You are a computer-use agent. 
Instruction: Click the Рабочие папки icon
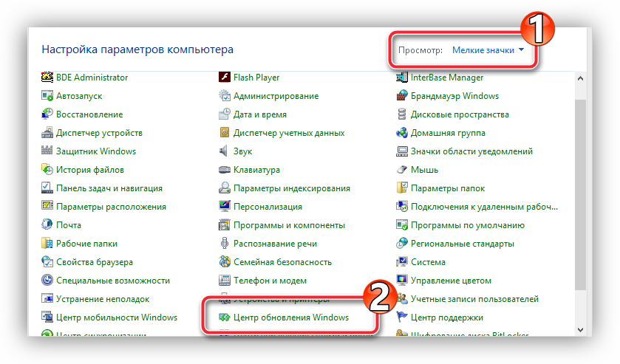pyautogui.click(x=47, y=244)
